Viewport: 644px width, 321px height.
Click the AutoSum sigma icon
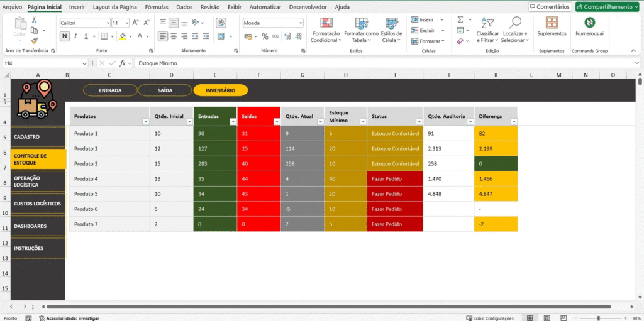(x=460, y=19)
